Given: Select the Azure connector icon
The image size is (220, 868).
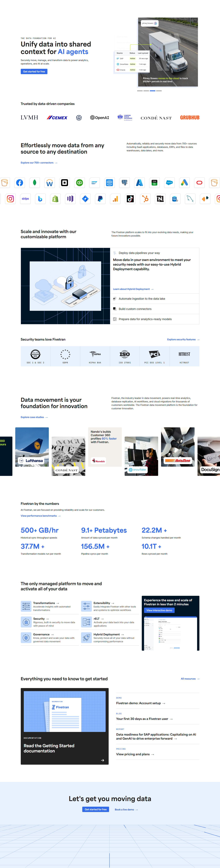Looking at the screenshot, I should point(139,183).
